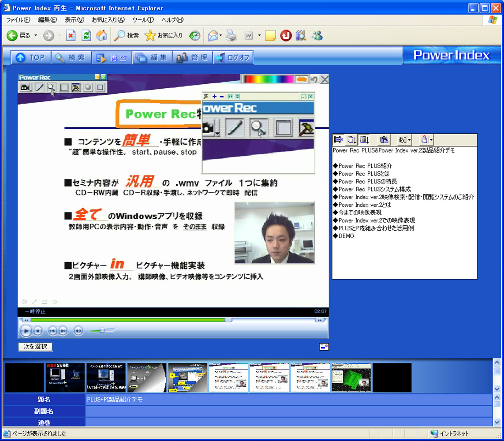Open the IE search pane (magnifier 検索)
The image size is (504, 441).
pos(127,35)
